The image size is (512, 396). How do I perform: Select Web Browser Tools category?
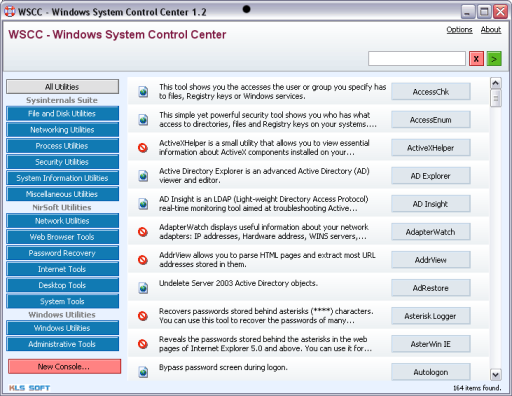62,237
